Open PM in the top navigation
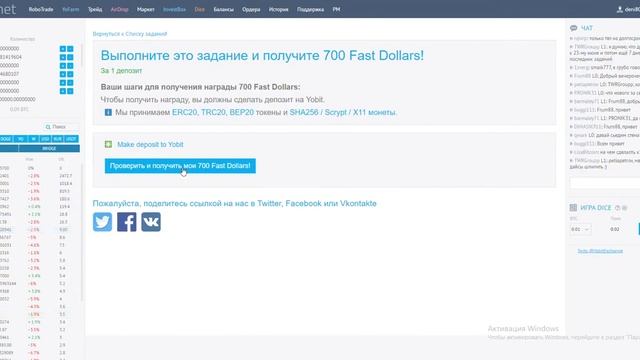The height and width of the screenshot is (360, 640). pos(336,9)
